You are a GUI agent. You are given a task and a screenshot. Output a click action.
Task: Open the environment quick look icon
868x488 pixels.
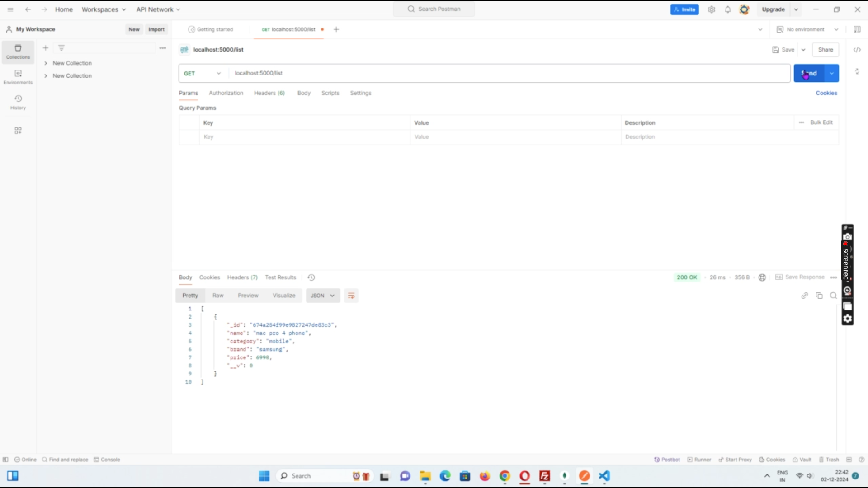point(857,29)
